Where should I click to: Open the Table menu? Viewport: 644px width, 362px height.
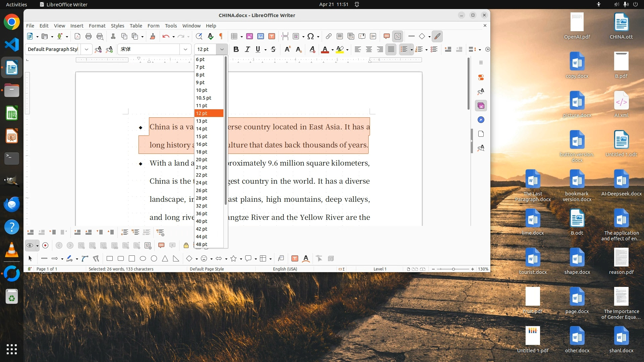pyautogui.click(x=136, y=25)
